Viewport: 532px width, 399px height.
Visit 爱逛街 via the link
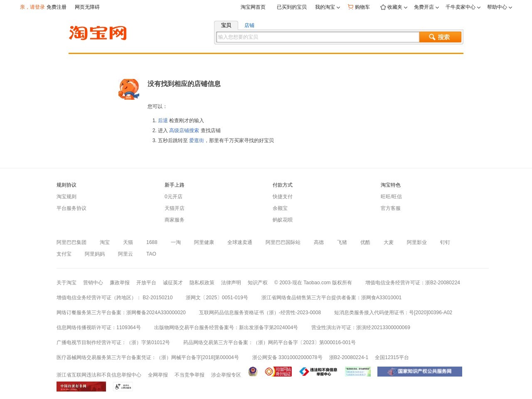[196, 140]
